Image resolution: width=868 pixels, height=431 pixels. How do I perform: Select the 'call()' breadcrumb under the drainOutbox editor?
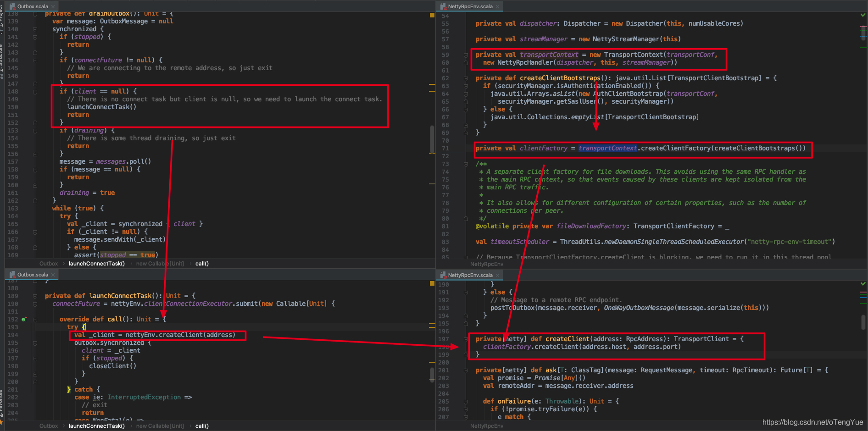(202, 264)
